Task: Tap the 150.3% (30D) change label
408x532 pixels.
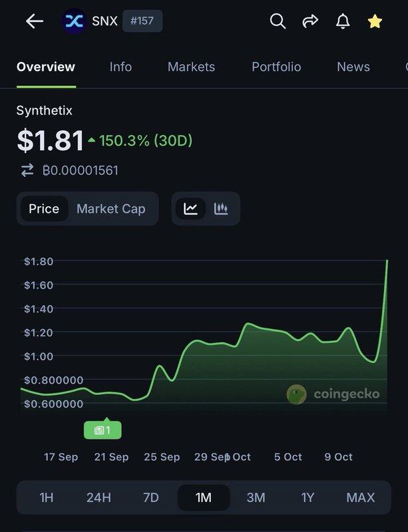Action: click(x=144, y=140)
